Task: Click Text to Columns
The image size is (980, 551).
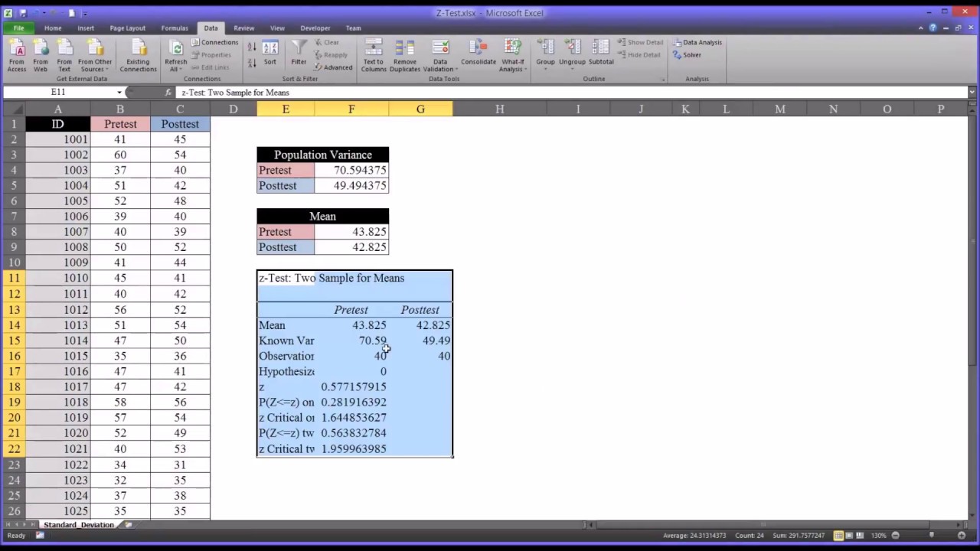Action: pos(374,56)
